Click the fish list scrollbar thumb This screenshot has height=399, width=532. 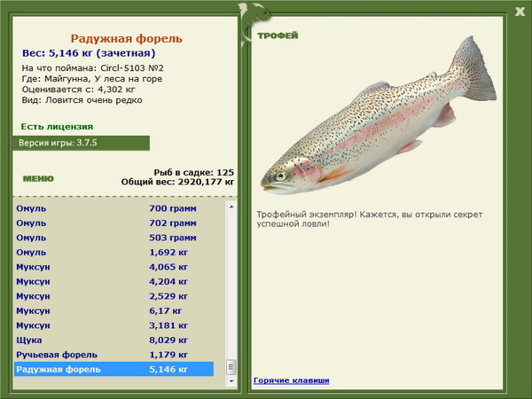point(231,367)
